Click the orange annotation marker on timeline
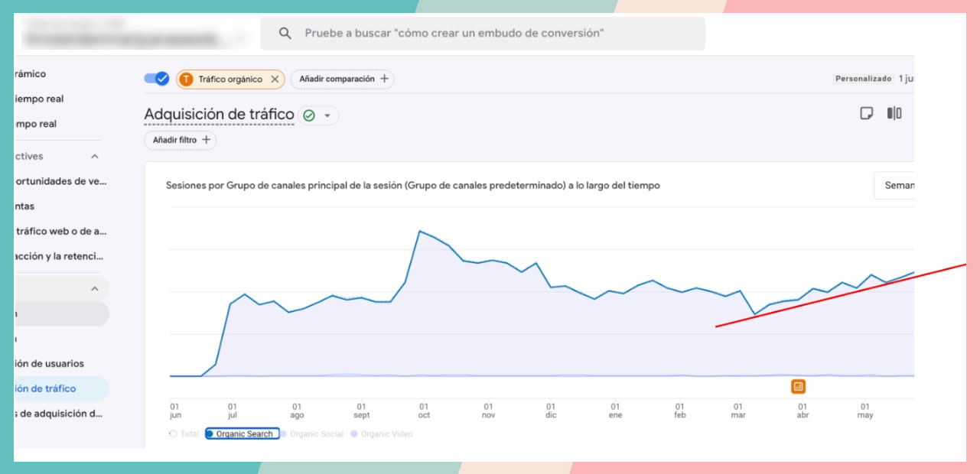980x474 pixels. click(798, 386)
